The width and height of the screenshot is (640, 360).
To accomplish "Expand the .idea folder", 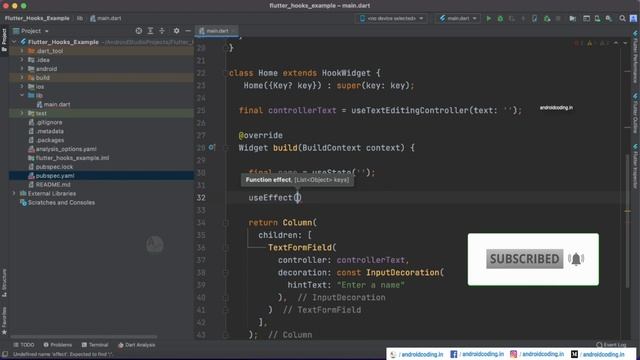I will point(22,60).
